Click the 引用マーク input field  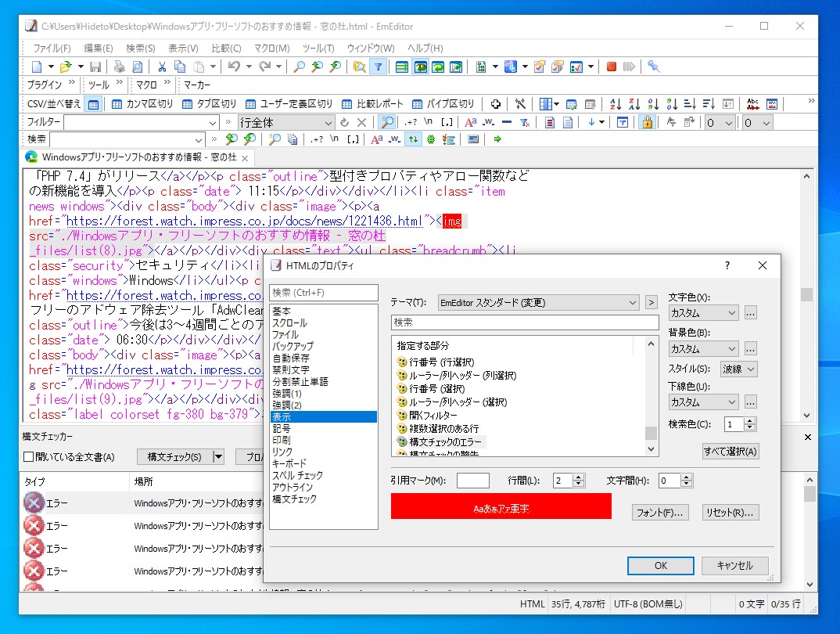[472, 481]
